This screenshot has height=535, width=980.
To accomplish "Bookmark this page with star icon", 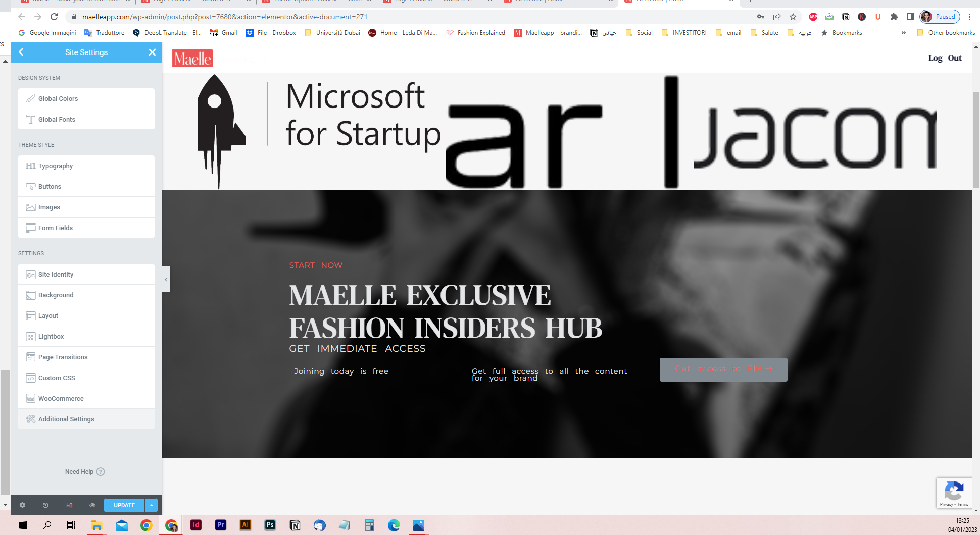I will point(793,17).
